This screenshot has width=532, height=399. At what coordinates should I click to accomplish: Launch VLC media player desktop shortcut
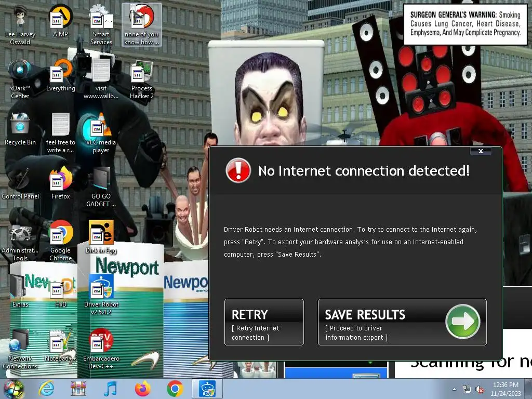tap(101, 134)
